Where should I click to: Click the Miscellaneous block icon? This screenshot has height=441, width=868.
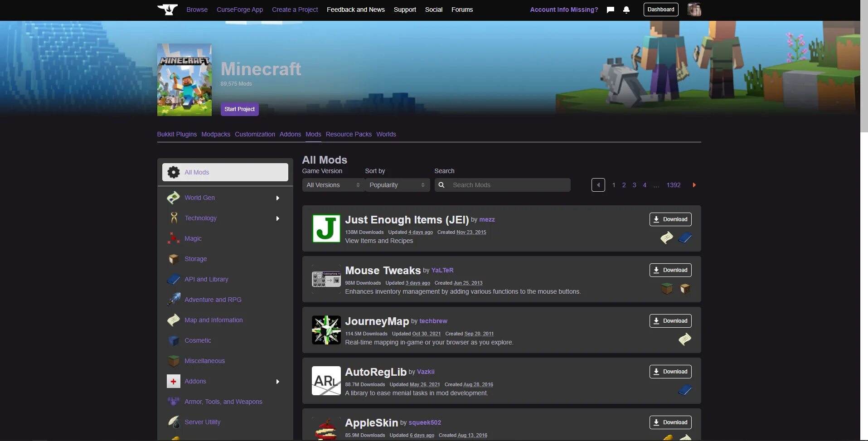(174, 361)
